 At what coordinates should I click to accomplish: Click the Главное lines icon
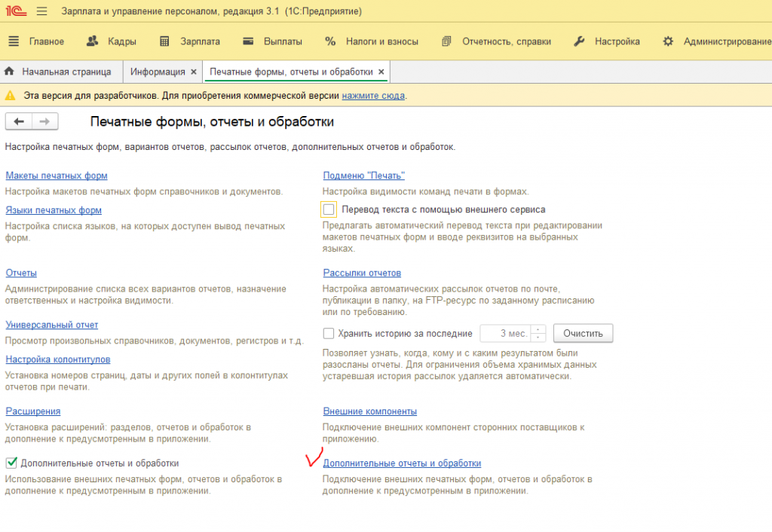pyautogui.click(x=14, y=41)
